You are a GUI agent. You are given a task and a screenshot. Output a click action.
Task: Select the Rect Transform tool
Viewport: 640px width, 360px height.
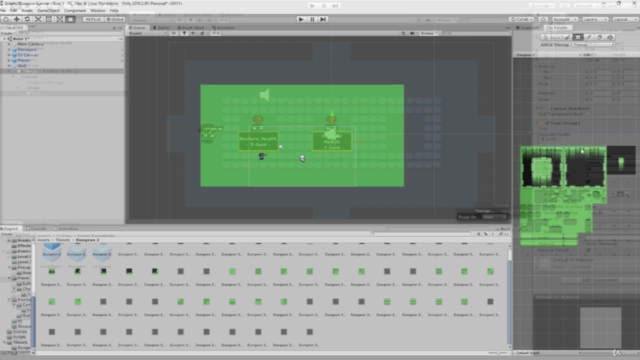(x=49, y=19)
